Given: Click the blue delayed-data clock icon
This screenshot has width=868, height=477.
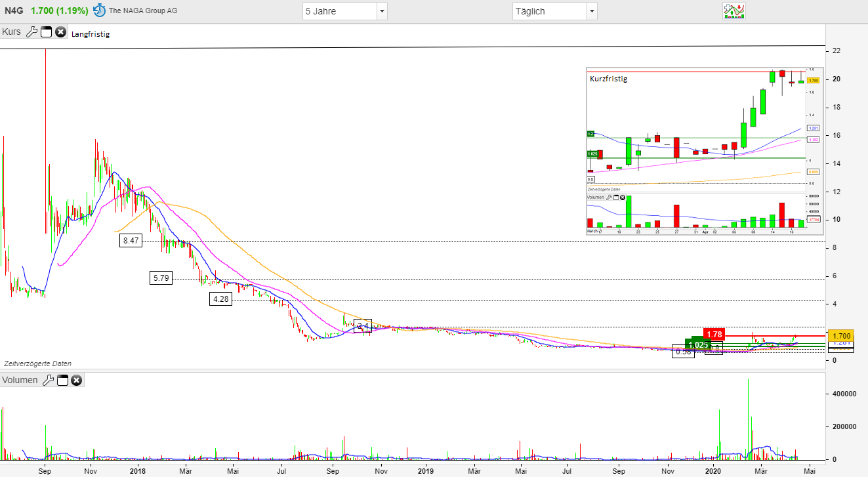Looking at the screenshot, I should [98, 10].
